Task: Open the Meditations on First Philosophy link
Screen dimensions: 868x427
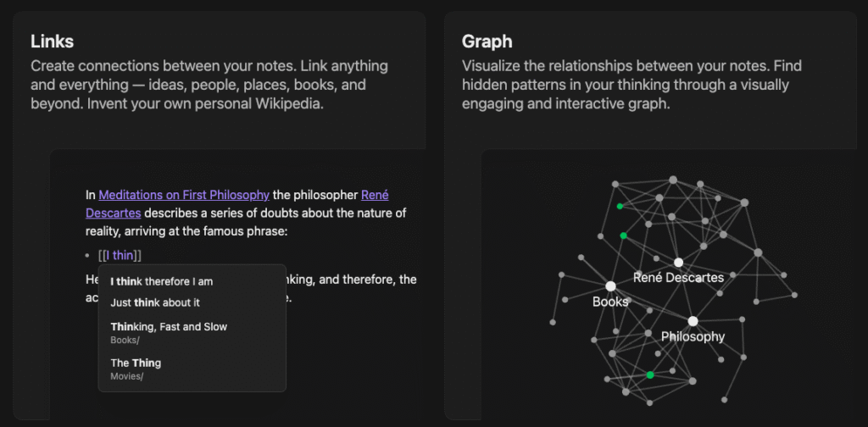Action: (x=184, y=195)
